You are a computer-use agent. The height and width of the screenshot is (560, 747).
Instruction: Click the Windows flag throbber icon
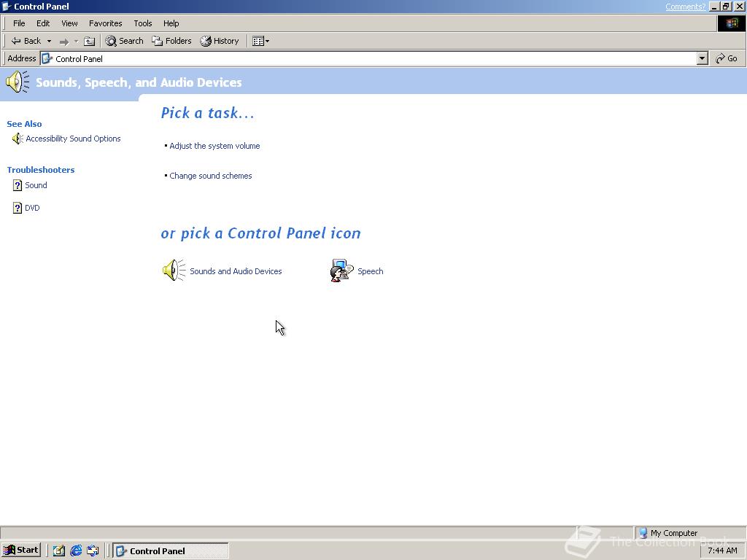[x=731, y=23]
